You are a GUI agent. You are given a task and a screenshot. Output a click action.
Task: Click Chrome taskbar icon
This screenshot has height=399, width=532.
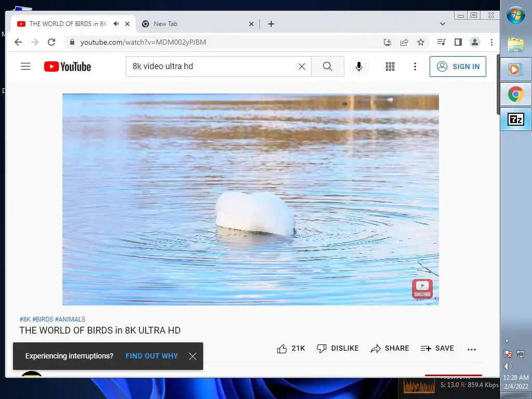point(516,94)
